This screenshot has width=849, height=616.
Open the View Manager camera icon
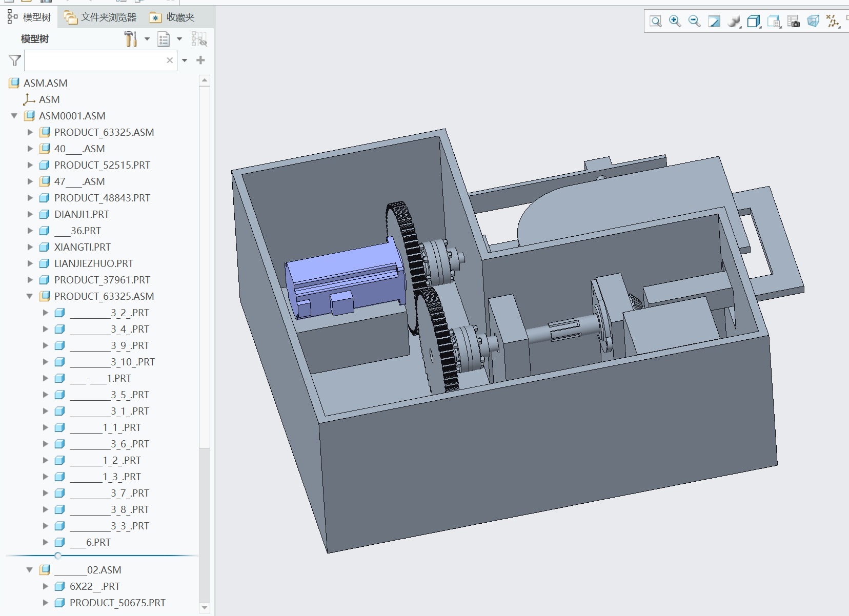(x=793, y=21)
